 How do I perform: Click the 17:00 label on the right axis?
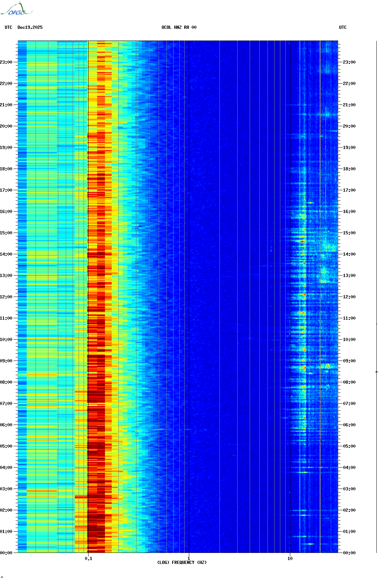(349, 190)
